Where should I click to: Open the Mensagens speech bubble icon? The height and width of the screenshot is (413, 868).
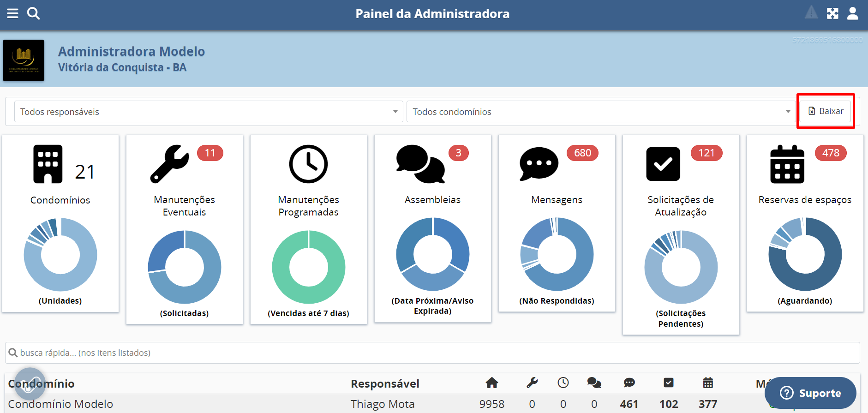tap(539, 164)
